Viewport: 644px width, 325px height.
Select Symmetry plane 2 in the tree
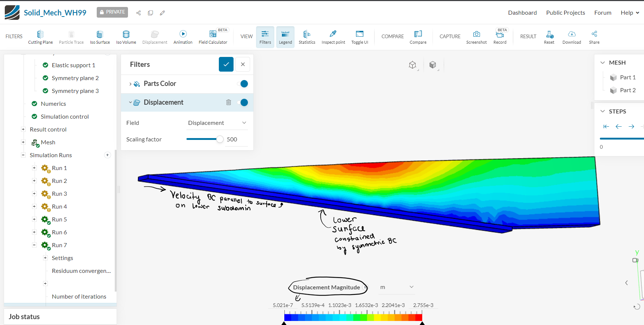75,78
